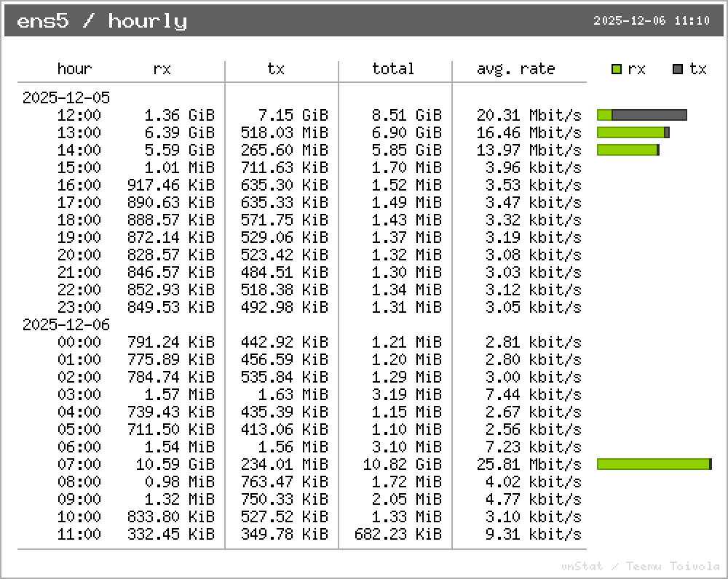Click the gray tx legend swatch

(x=678, y=69)
